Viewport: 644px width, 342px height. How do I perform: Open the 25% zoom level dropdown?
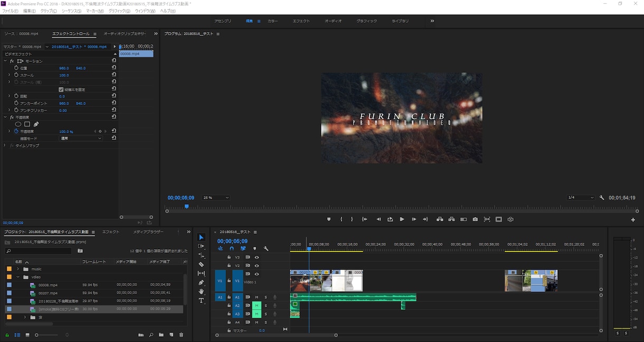[215, 198]
